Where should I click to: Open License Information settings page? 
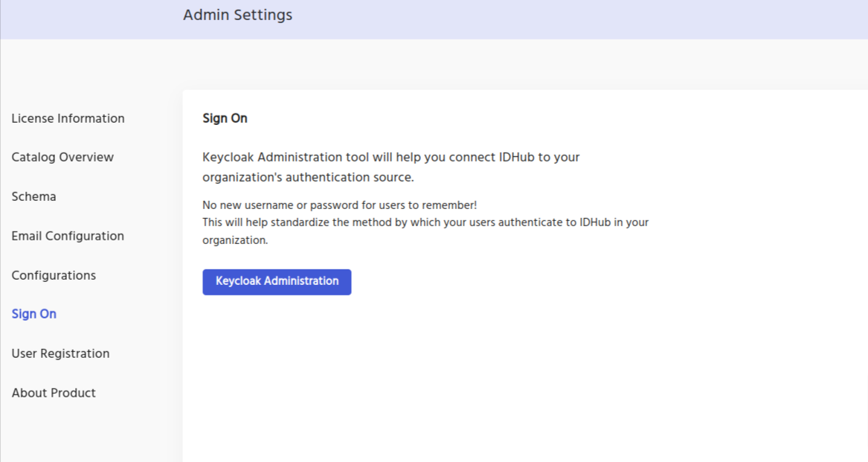point(68,118)
